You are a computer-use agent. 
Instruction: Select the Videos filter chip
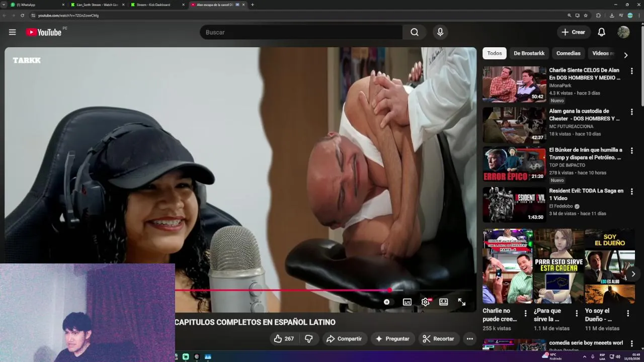[x=602, y=53]
